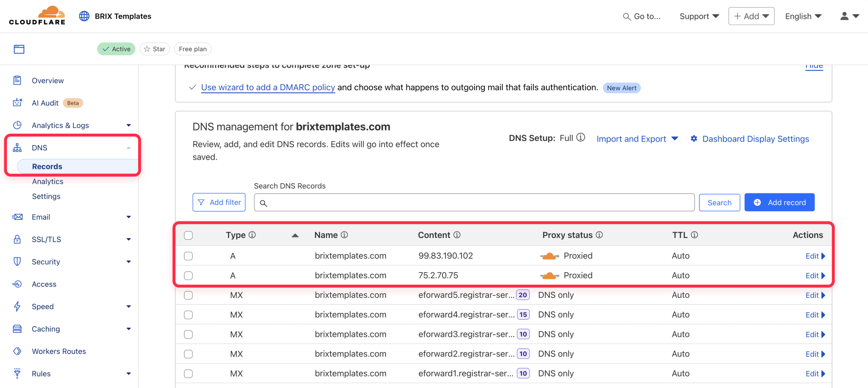
Task: Check the A record 99.83.190.102 checkbox
Action: pyautogui.click(x=188, y=256)
